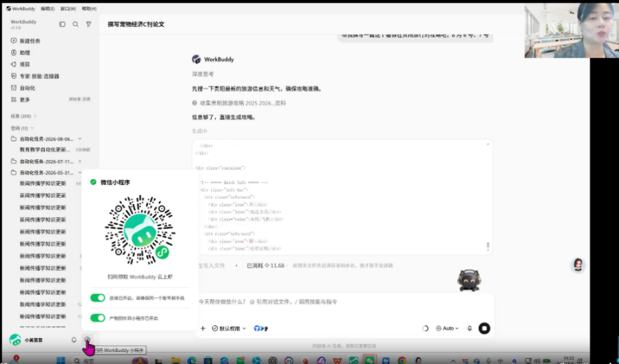Expand the 任务 (208) section
This screenshot has width=619, height=364.
pos(23,116)
